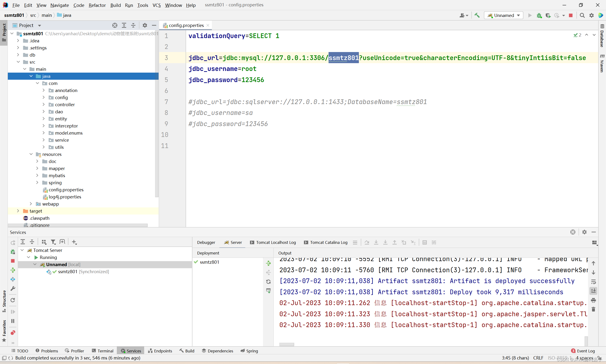The width and height of the screenshot is (606, 364).
Task: Collapse the src folder
Action: pyautogui.click(x=18, y=62)
